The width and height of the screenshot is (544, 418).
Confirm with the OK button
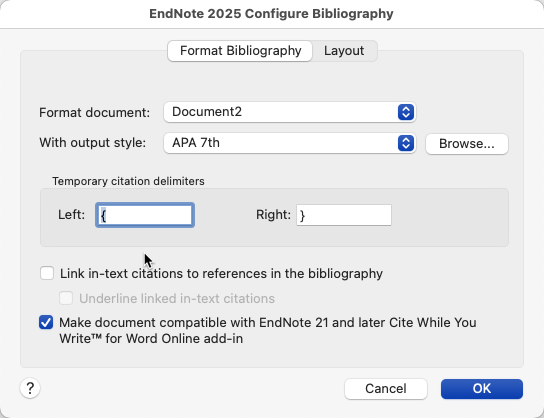[482, 389]
